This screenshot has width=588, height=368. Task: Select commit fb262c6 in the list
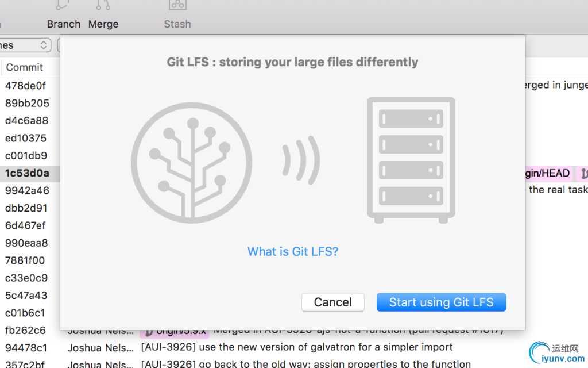[25, 330]
